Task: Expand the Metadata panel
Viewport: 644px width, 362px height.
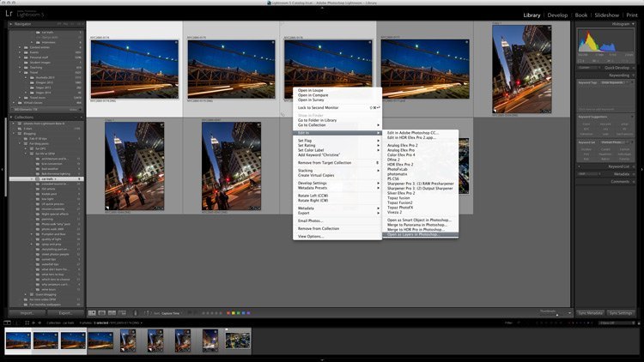Action: tap(634, 174)
